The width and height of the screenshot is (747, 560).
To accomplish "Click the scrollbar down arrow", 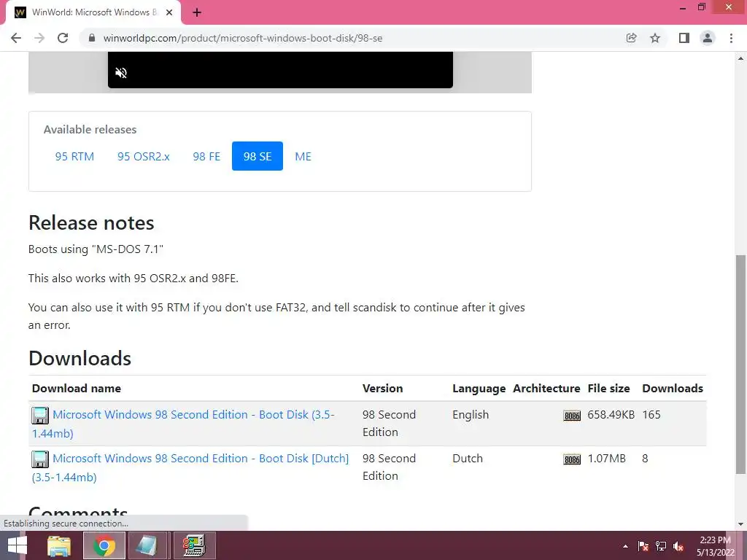I will (x=740, y=524).
